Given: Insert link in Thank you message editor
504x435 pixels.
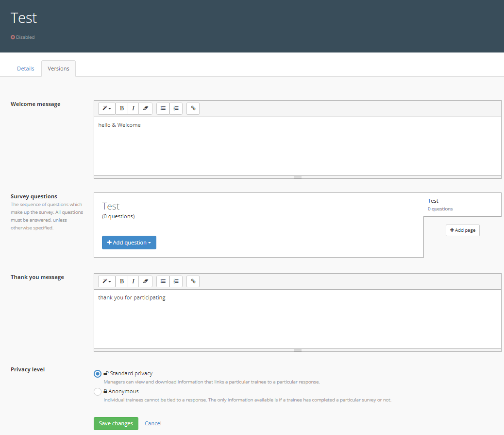Looking at the screenshot, I should [193, 281].
